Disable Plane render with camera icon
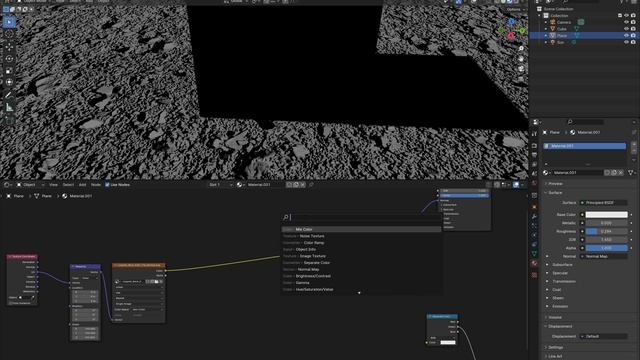 coord(633,36)
